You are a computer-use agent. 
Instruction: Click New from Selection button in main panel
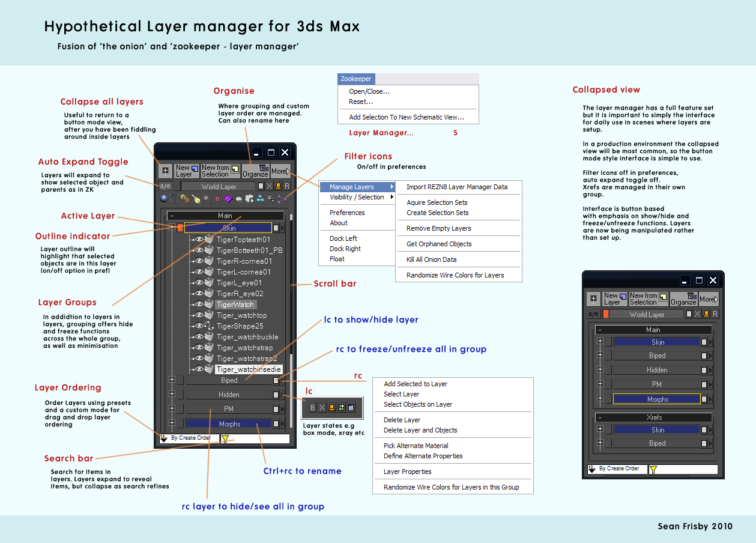(x=220, y=171)
